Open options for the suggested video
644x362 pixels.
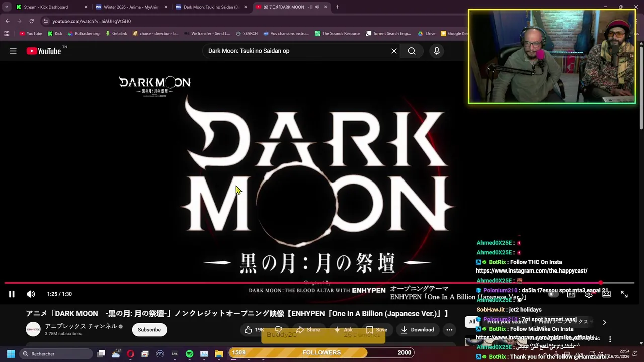click(610, 339)
